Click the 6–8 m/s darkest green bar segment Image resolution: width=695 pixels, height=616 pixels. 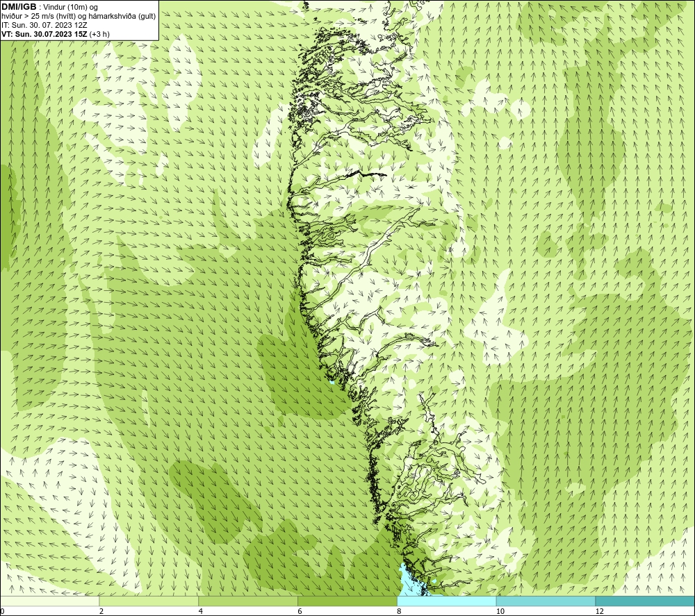(347, 601)
